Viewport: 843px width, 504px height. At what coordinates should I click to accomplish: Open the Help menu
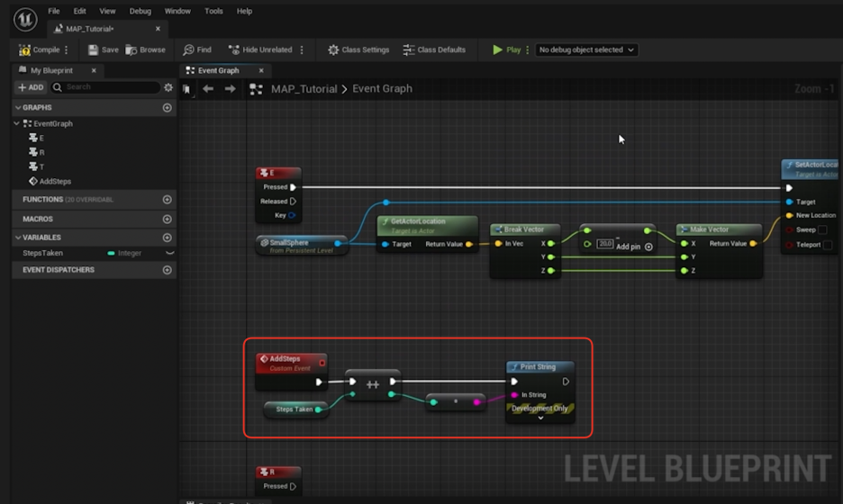245,11
